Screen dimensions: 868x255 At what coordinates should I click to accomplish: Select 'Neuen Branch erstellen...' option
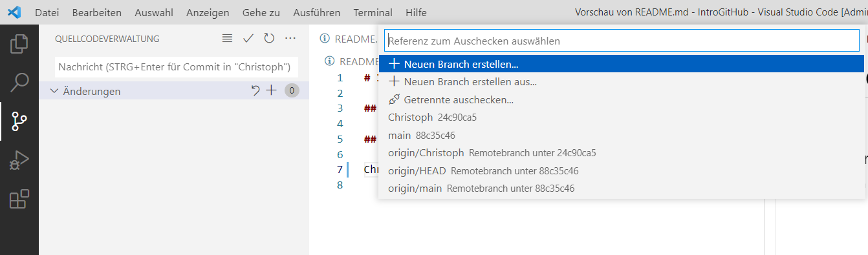pyautogui.click(x=622, y=64)
